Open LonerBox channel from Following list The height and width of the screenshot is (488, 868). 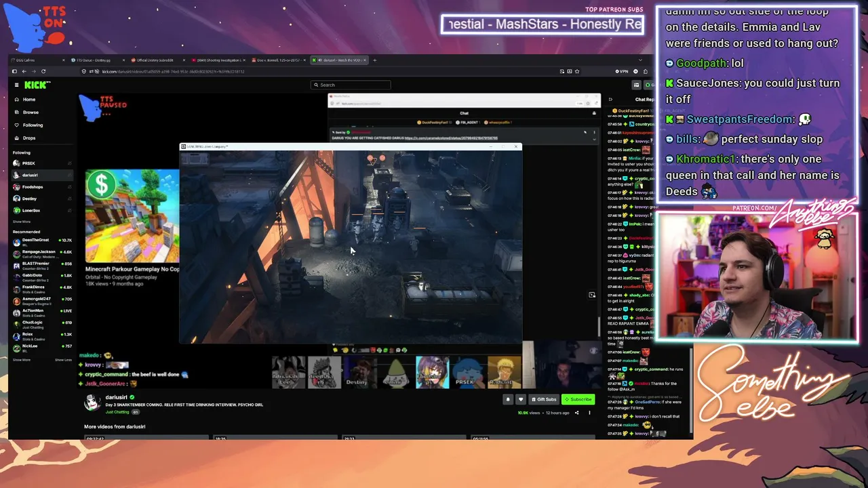[42, 210]
